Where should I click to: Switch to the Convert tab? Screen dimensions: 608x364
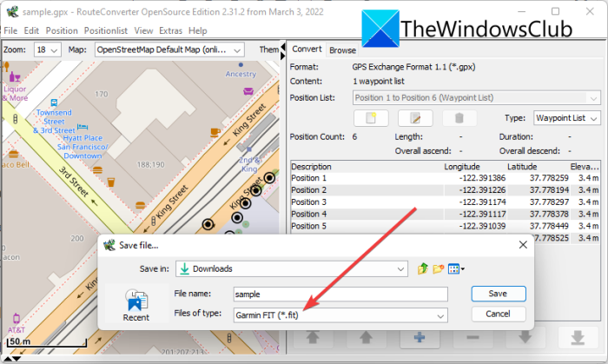(x=307, y=50)
